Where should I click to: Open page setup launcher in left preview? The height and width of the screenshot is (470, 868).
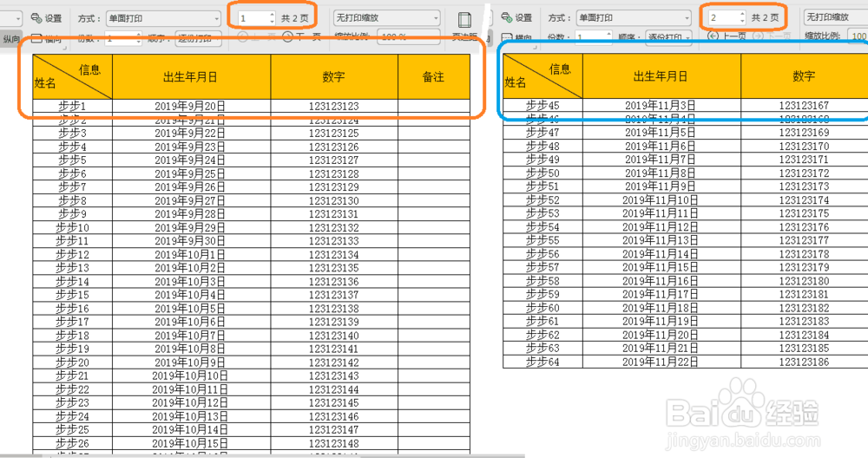(x=64, y=49)
